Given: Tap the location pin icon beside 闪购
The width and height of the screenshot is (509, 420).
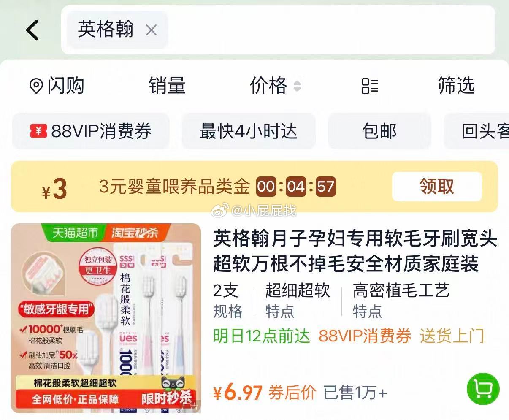Looking at the screenshot, I should 36,86.
